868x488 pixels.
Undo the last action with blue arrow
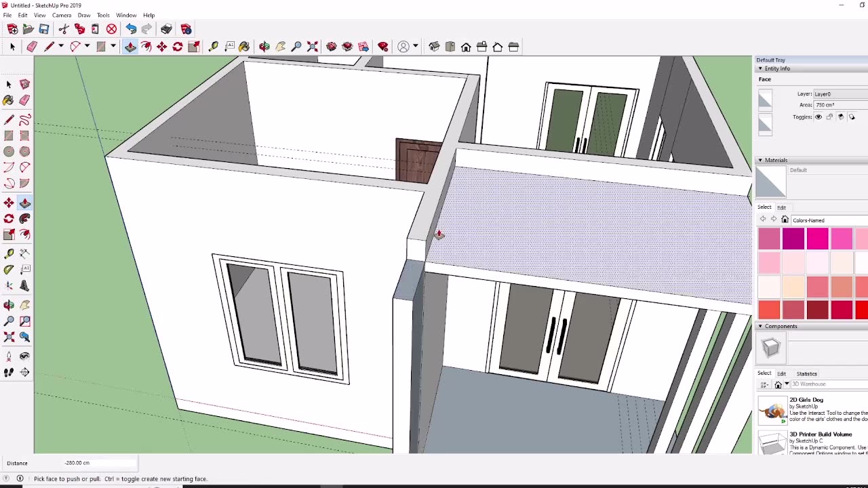click(x=131, y=29)
